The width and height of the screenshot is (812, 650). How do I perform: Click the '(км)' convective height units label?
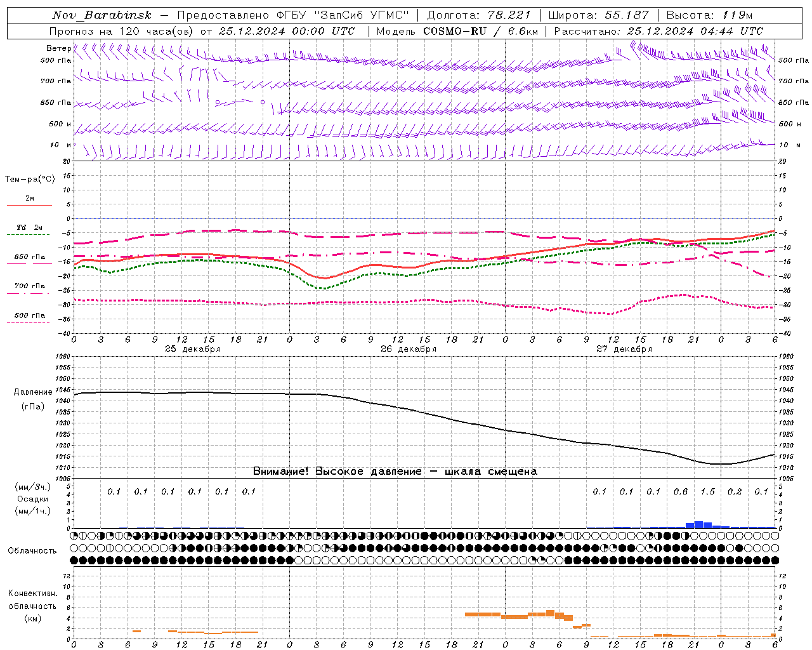(32, 618)
